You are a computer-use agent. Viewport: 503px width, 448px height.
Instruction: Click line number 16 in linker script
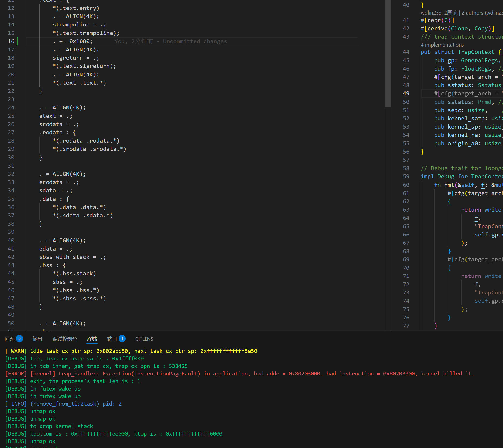tap(11, 41)
